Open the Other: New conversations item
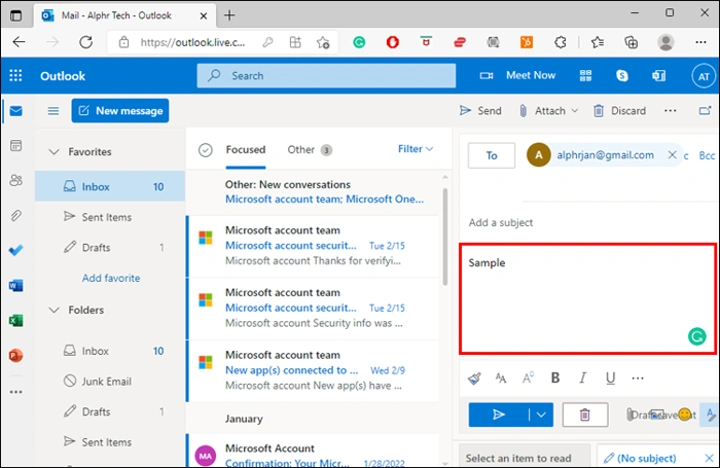This screenshot has width=720, height=468. pyautogui.click(x=314, y=192)
